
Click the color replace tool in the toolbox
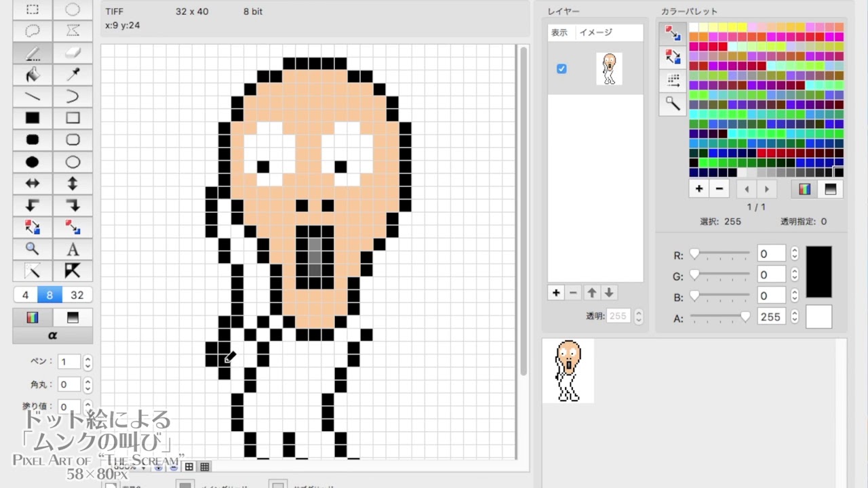coord(73,227)
